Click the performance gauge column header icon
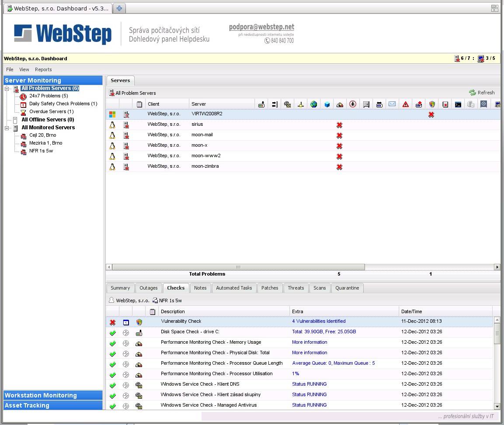The width and height of the screenshot is (504, 425). click(x=340, y=104)
